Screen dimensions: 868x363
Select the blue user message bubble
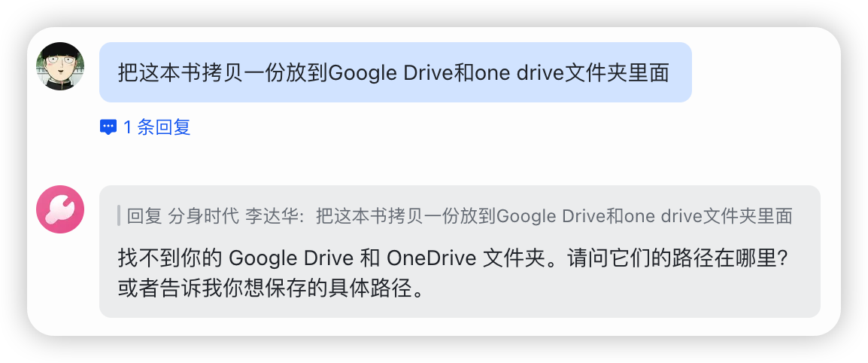(395, 72)
